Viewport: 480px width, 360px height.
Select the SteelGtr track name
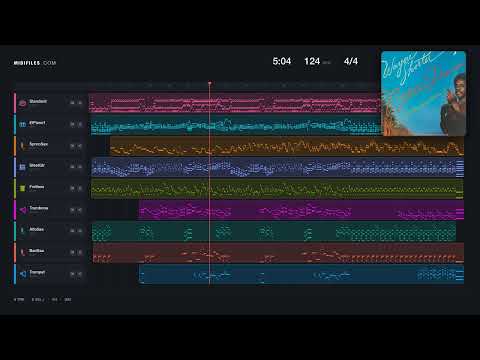pos(37,165)
